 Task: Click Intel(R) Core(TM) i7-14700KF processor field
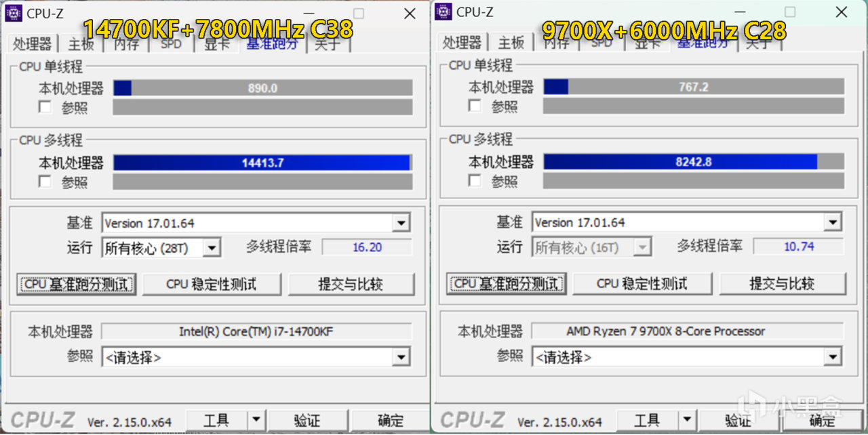click(256, 331)
